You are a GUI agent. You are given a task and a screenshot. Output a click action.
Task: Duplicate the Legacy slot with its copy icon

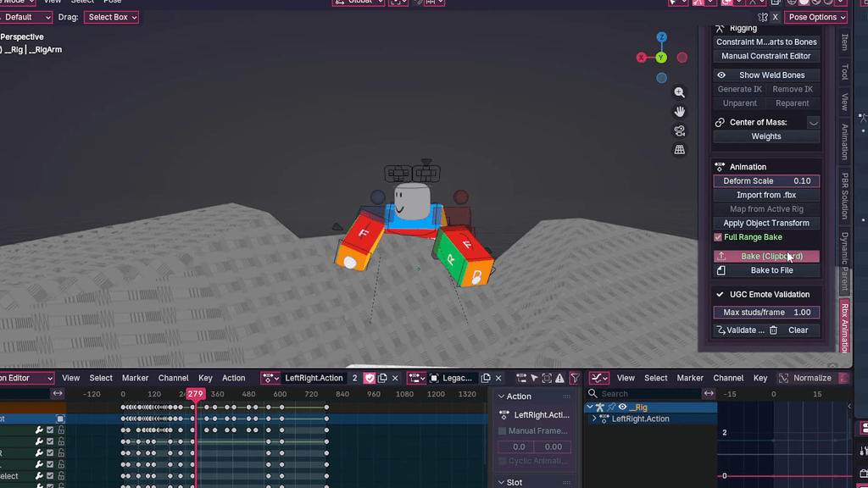pos(486,378)
